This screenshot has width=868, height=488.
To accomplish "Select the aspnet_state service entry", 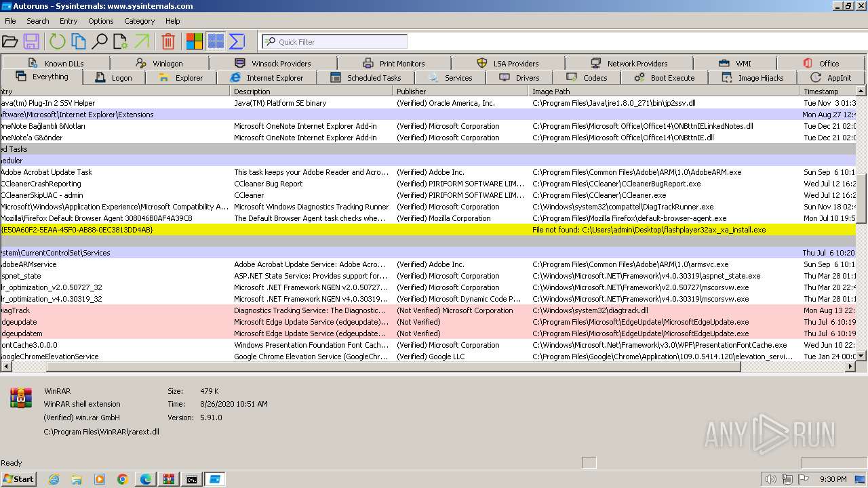I will click(428, 276).
